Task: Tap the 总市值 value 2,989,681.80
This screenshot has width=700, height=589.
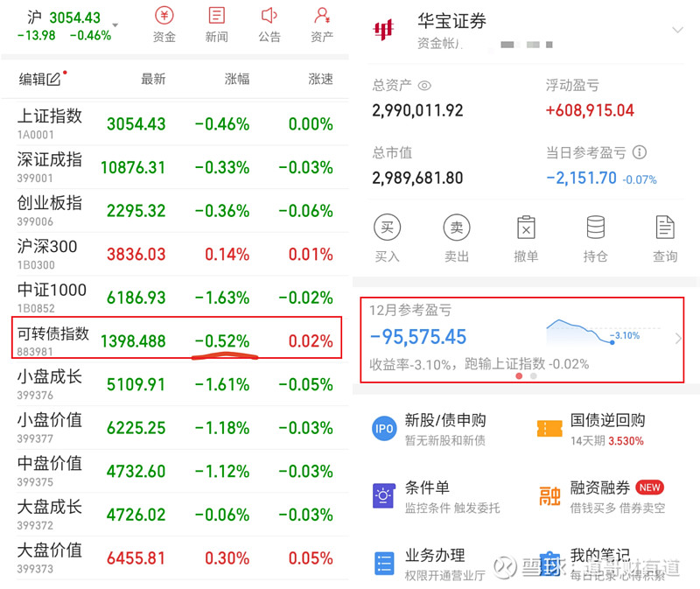Action: 418,178
